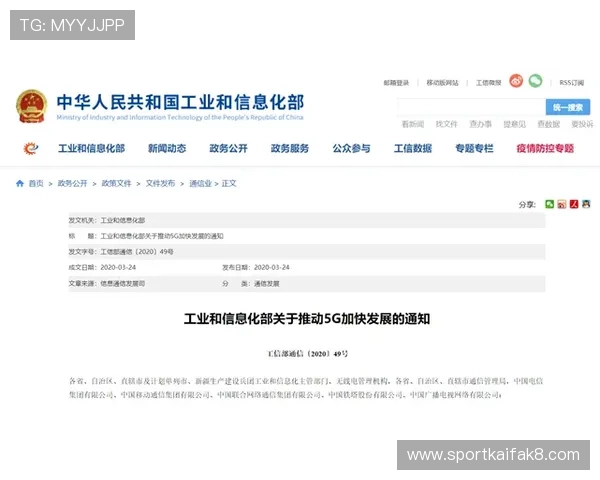Click the 发文字号 工信部通信〔2020〕49号 row

307,251
